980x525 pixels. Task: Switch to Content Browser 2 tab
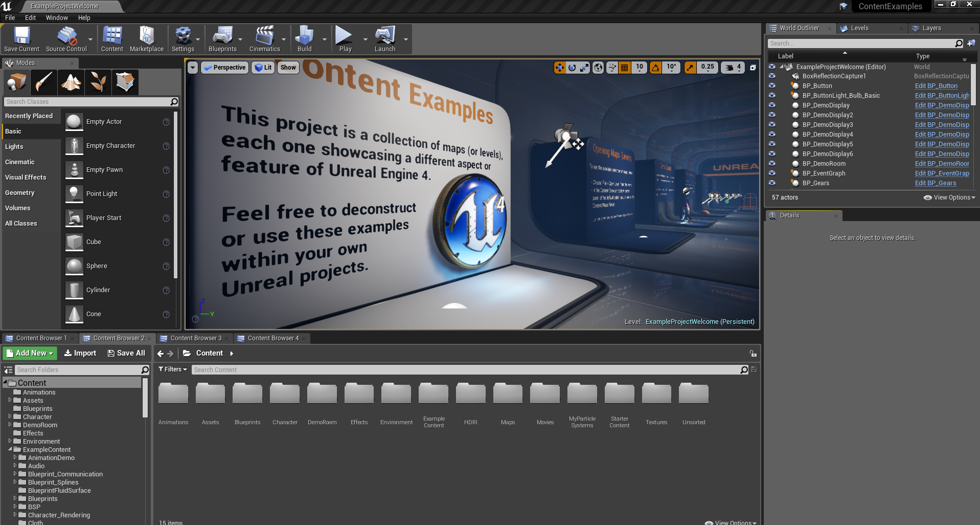[x=119, y=338]
